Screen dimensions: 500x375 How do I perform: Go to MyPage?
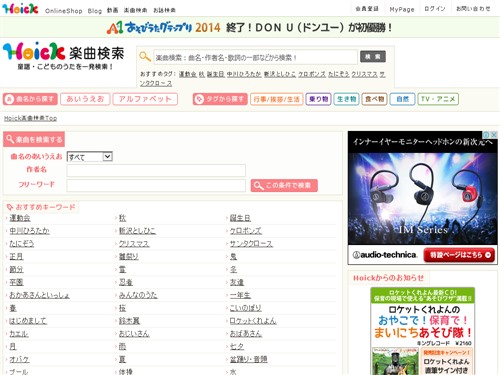click(402, 9)
